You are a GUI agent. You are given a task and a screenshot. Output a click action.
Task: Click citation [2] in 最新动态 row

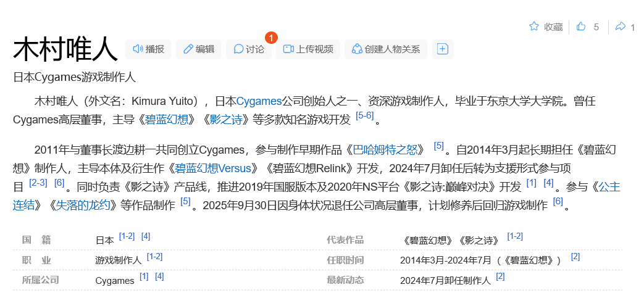pyautogui.click(x=500, y=276)
